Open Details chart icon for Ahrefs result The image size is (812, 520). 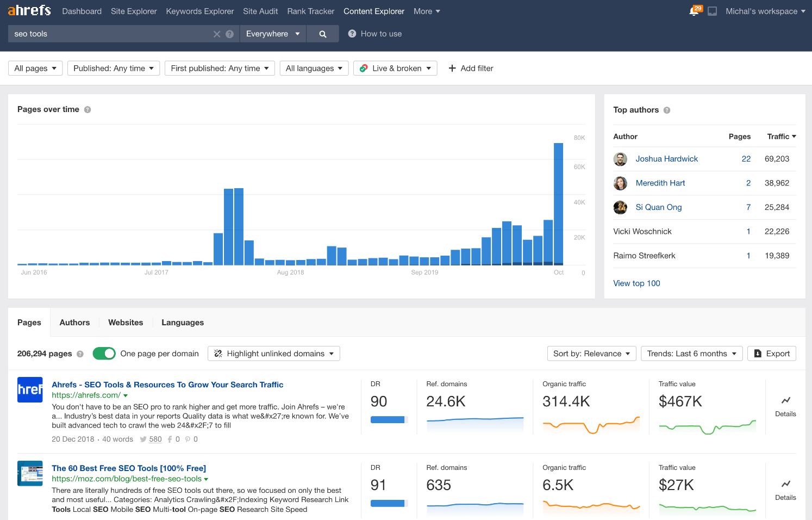click(785, 400)
